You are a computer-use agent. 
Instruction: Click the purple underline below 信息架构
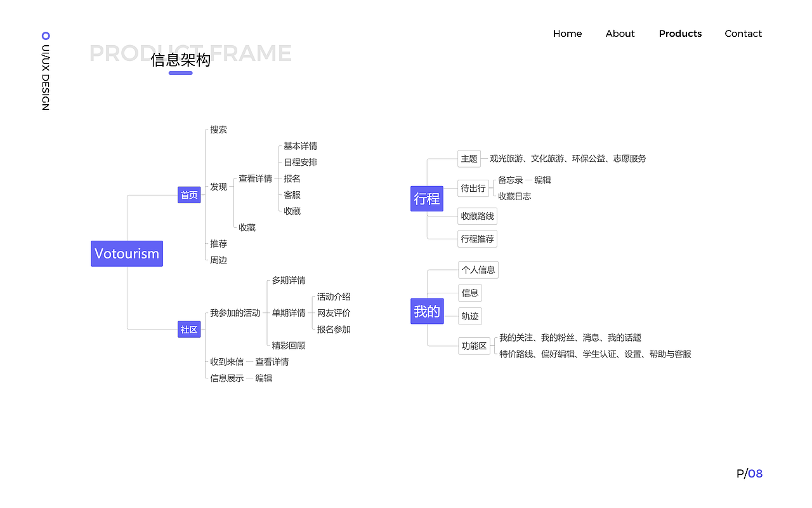coord(180,73)
